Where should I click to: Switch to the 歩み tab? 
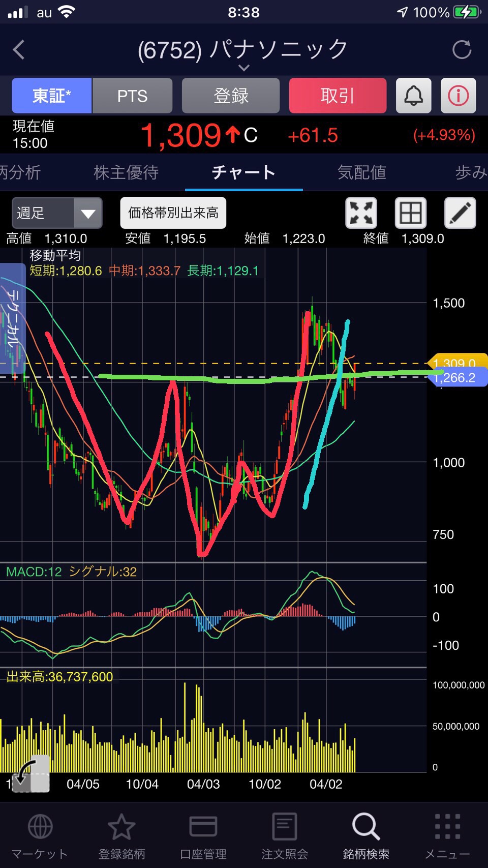(x=471, y=172)
